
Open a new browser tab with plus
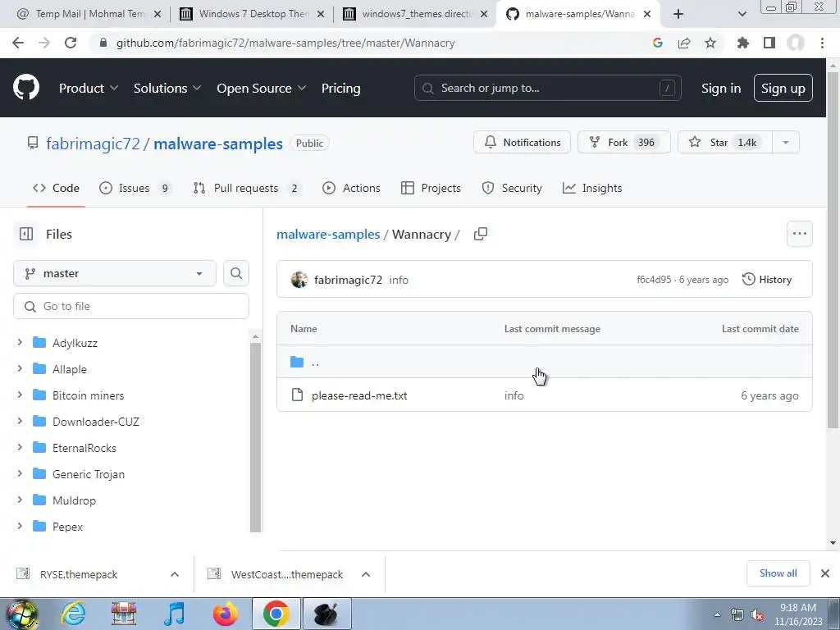tap(678, 14)
